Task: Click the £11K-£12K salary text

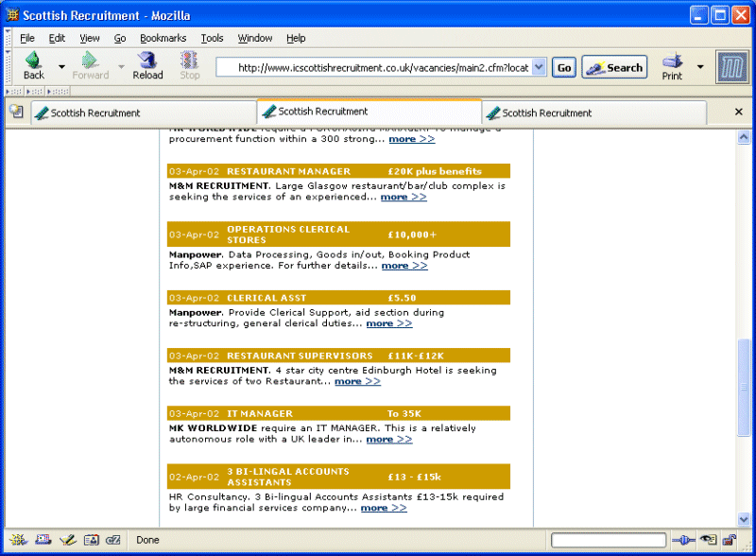Action: point(416,356)
